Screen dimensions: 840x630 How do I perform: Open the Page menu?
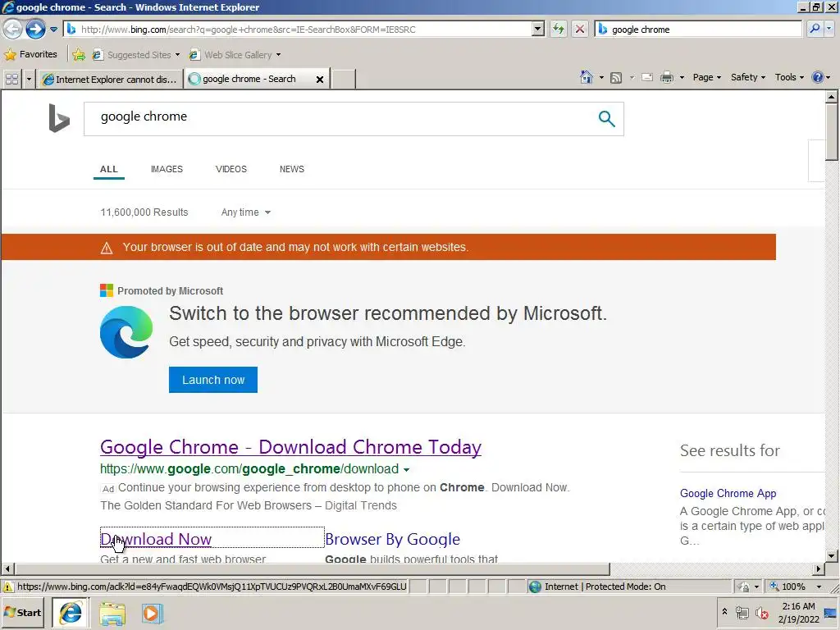coord(706,77)
